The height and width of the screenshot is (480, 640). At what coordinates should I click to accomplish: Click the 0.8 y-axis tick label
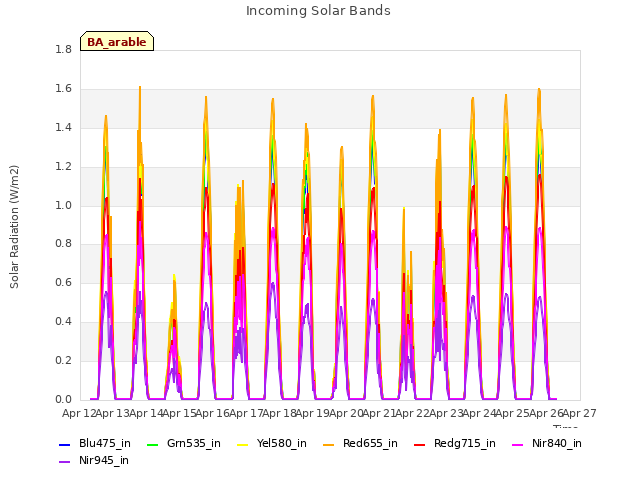[64, 244]
